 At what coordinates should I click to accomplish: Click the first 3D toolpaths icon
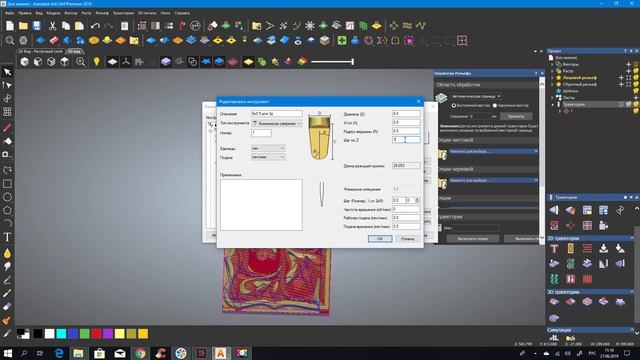[554, 302]
